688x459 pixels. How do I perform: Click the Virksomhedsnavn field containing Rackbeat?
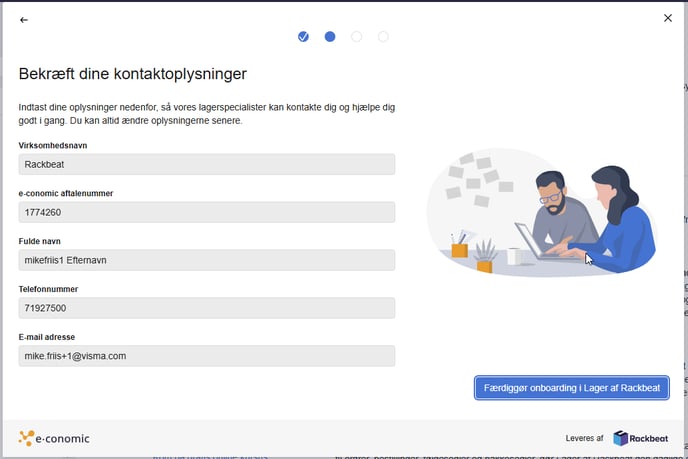point(207,164)
